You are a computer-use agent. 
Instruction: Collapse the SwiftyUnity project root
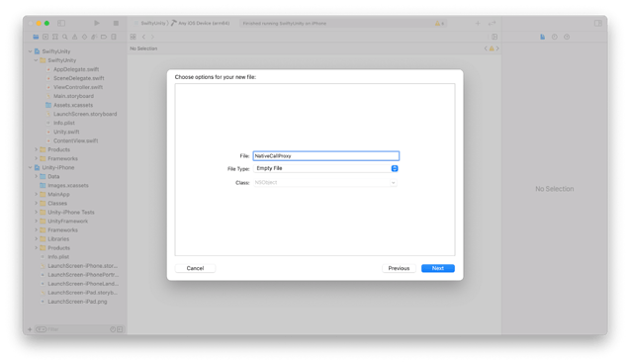30,51
